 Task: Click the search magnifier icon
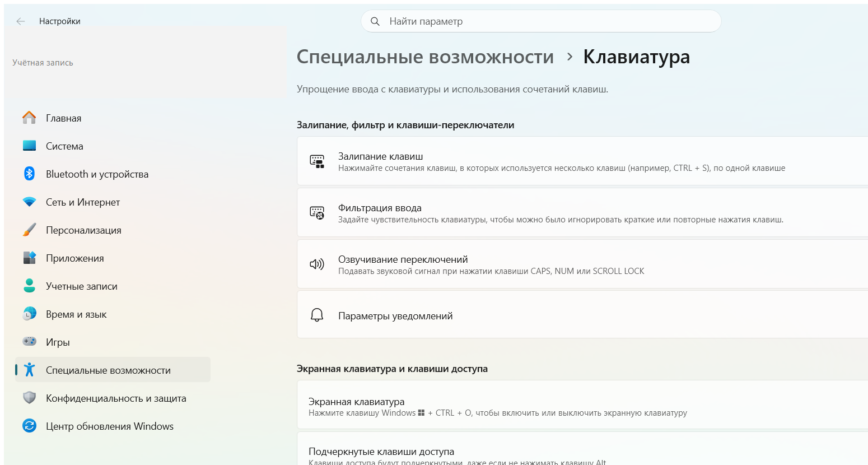[x=375, y=21]
